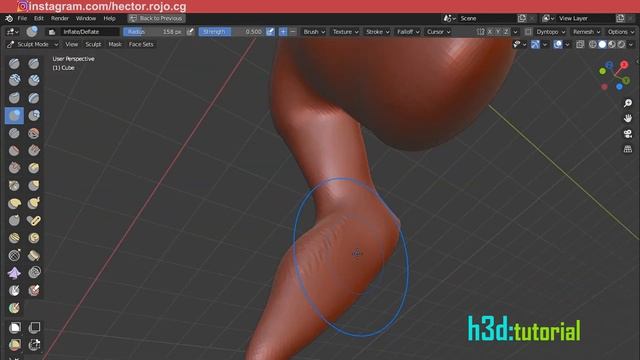Select the Grab brush tool
The width and height of the screenshot is (640, 360).
pos(34,186)
